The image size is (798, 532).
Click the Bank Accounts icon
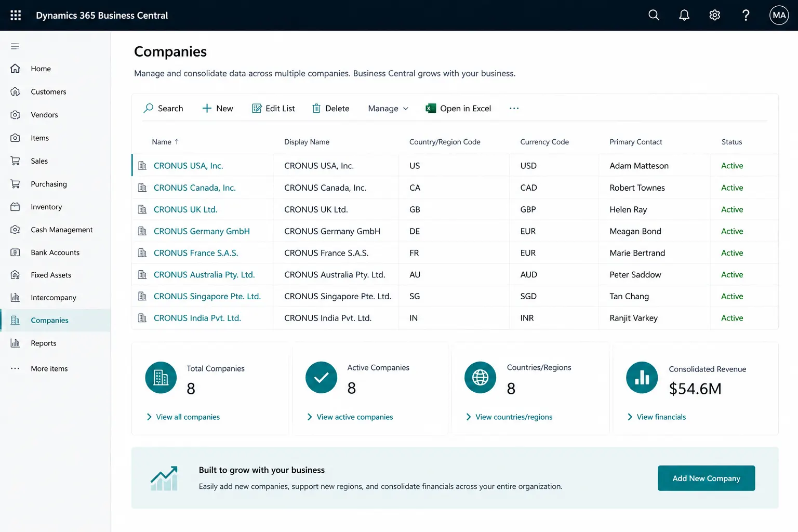[x=15, y=252]
